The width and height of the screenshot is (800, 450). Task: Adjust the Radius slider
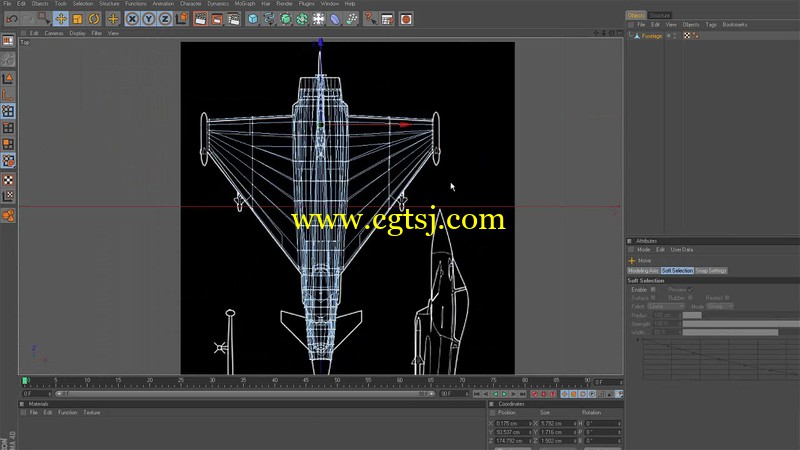(x=741, y=315)
